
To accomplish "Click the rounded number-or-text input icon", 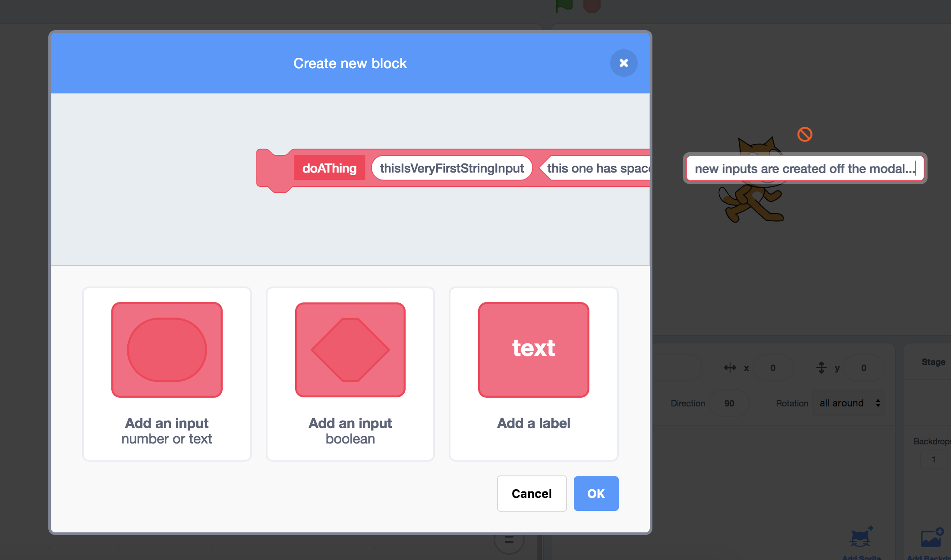I will (167, 349).
